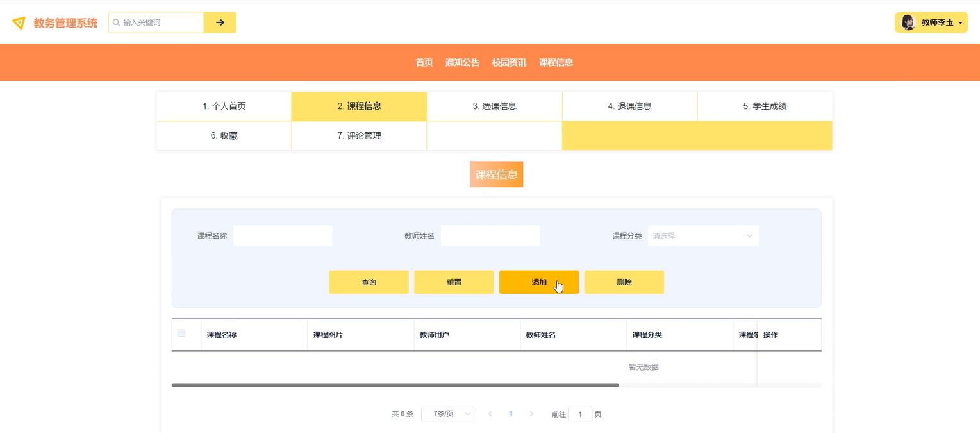
Task: Click the 查询 button
Action: (x=369, y=282)
